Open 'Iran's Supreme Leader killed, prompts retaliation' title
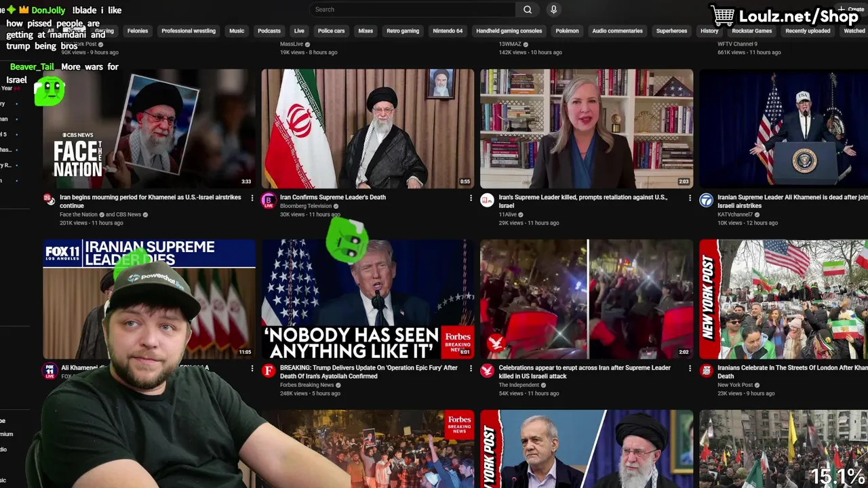 (x=583, y=201)
